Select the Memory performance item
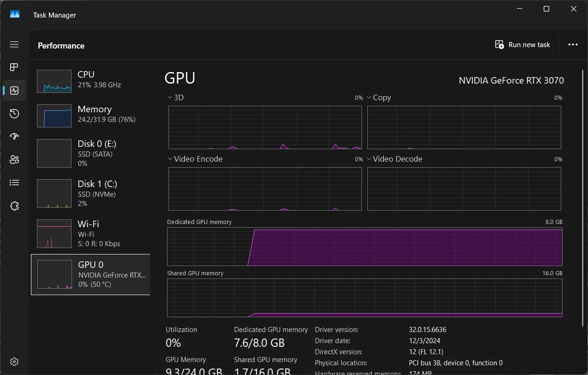 pyautogui.click(x=90, y=116)
